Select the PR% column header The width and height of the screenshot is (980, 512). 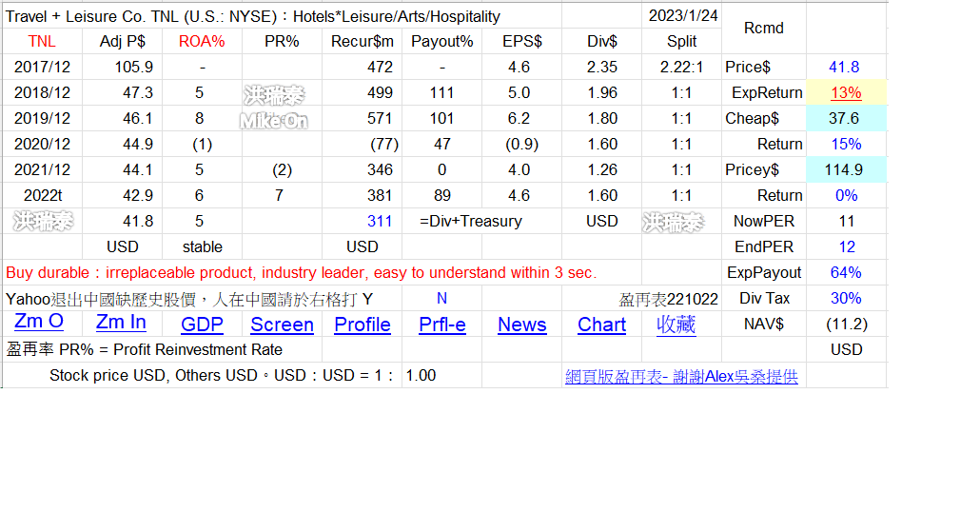282,41
